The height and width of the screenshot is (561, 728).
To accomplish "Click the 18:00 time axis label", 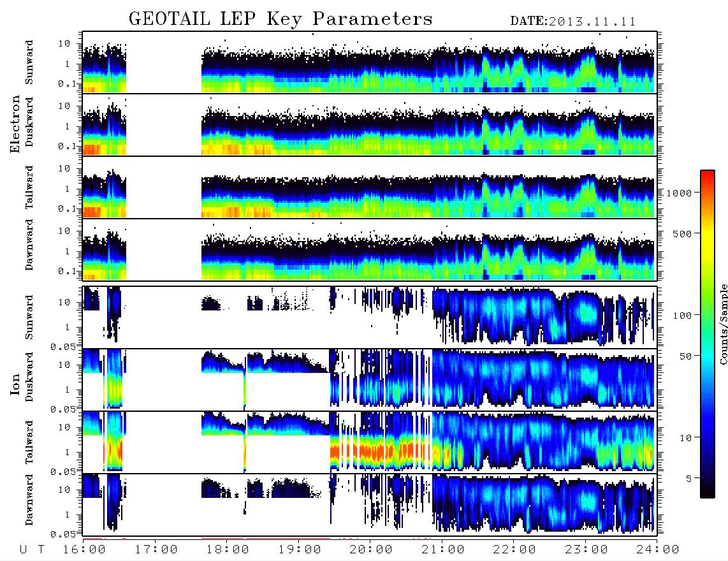I will pyautogui.click(x=228, y=550).
